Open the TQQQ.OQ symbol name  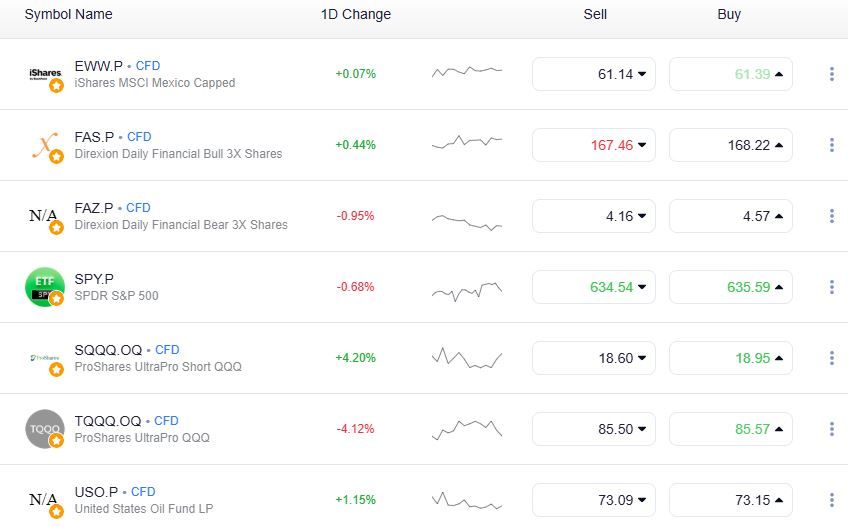click(x=108, y=421)
